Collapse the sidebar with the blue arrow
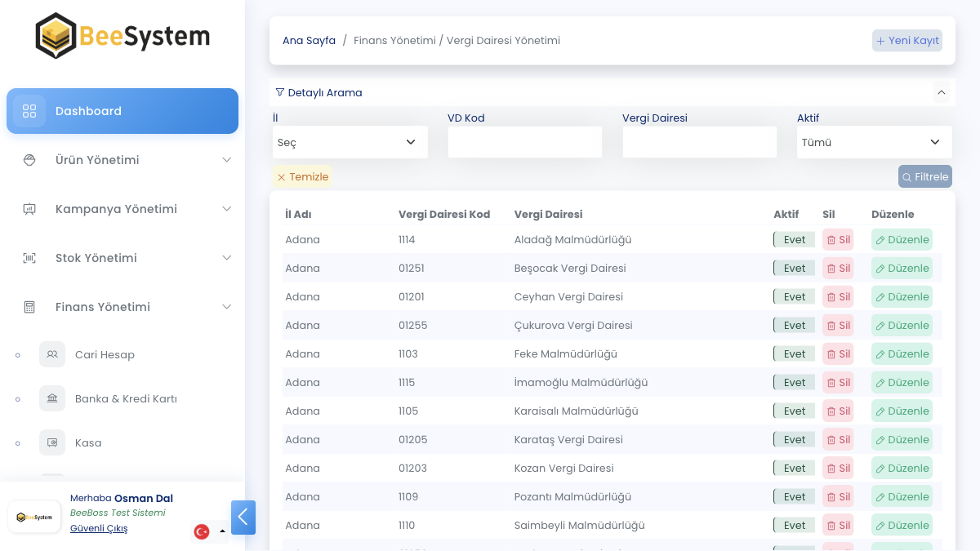Image resolution: width=980 pixels, height=551 pixels. [x=243, y=518]
